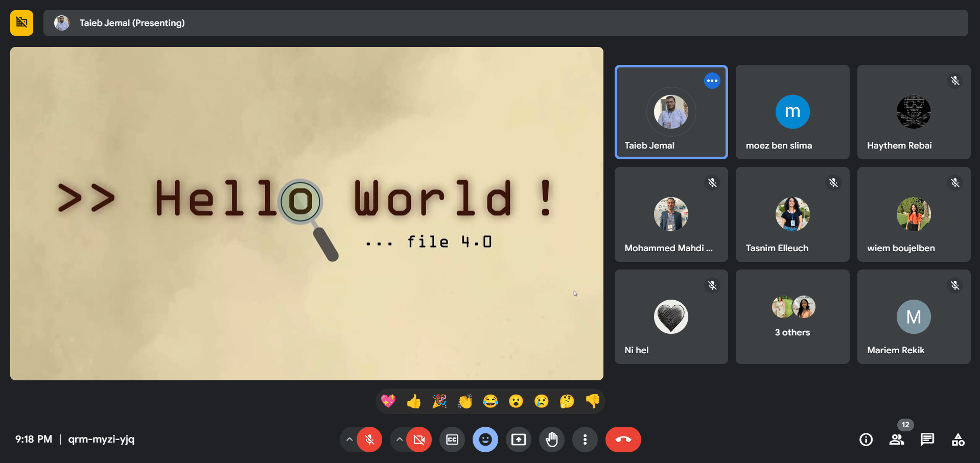The width and height of the screenshot is (980, 463).
Task: Open the activities panel
Action: point(958,440)
